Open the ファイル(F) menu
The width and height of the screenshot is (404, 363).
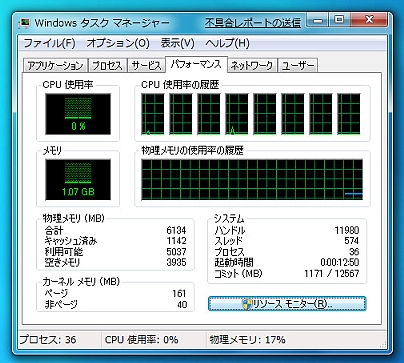click(x=50, y=43)
